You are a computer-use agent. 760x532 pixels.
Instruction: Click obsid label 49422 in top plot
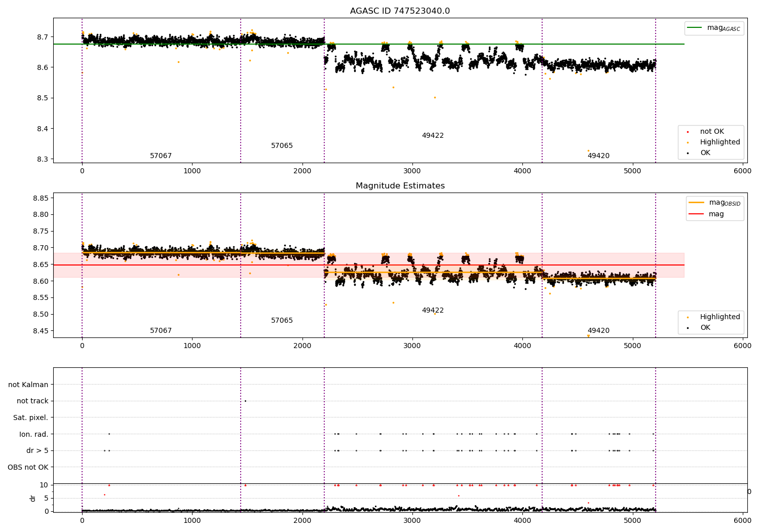433,136
